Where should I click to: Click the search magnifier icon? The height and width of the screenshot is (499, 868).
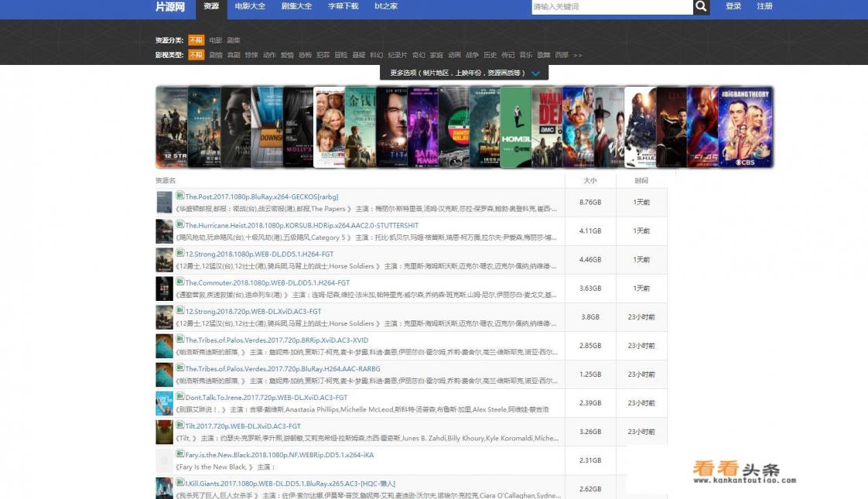[x=701, y=7]
